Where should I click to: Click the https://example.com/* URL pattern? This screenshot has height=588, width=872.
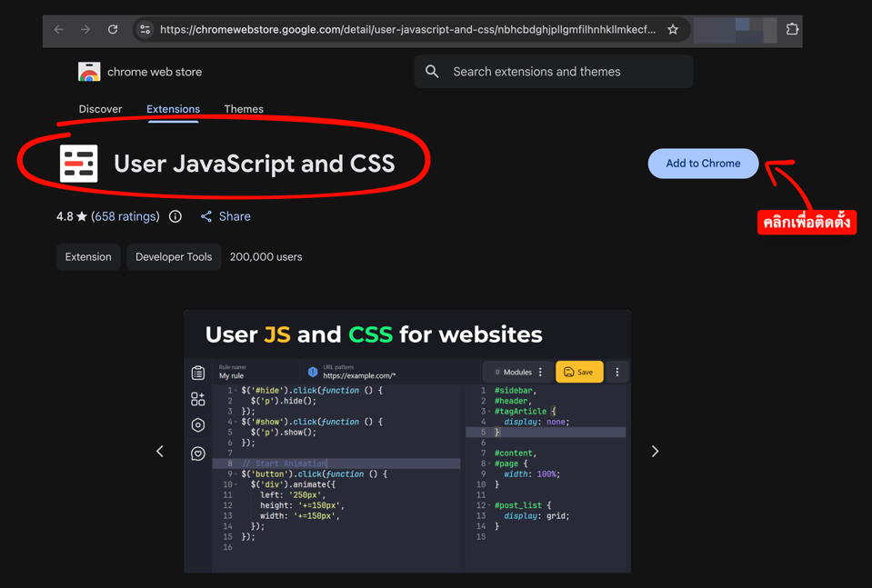click(x=359, y=375)
